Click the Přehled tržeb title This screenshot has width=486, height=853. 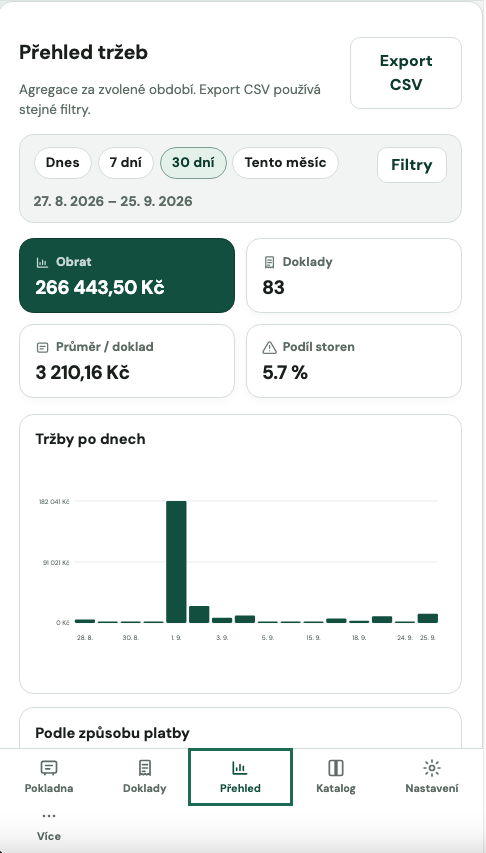pos(83,53)
